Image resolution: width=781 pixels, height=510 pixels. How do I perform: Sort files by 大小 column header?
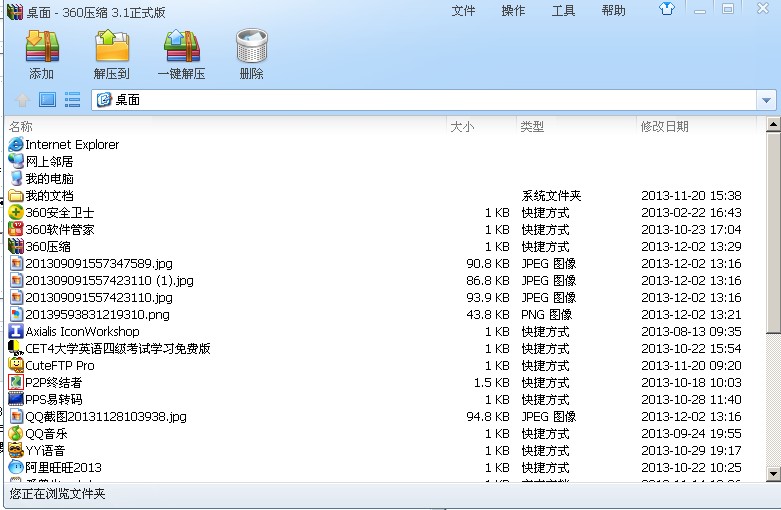pos(462,127)
